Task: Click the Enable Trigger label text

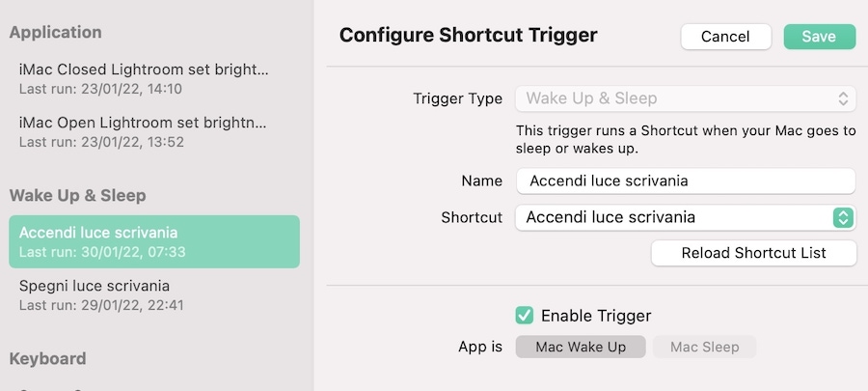Action: pyautogui.click(x=596, y=316)
